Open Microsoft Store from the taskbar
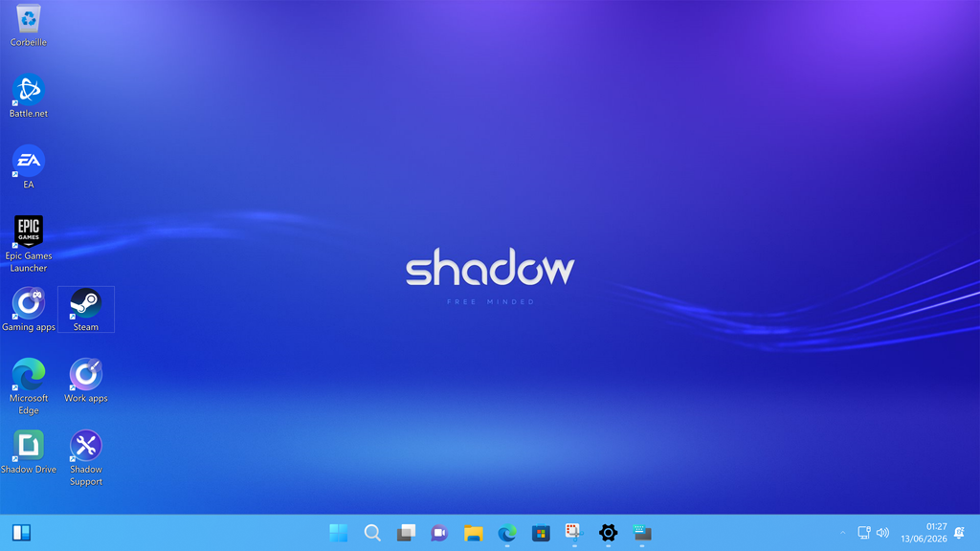This screenshot has width=980, height=551. (541, 533)
